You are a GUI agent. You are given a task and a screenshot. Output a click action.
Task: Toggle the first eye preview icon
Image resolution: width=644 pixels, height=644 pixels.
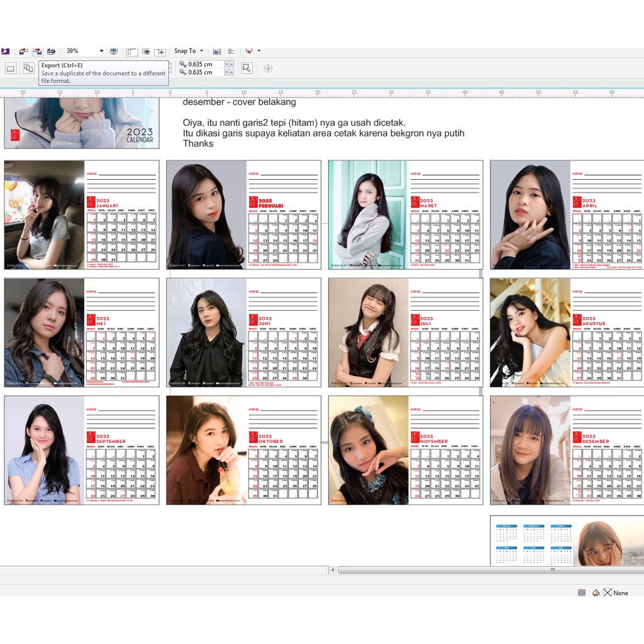click(146, 51)
